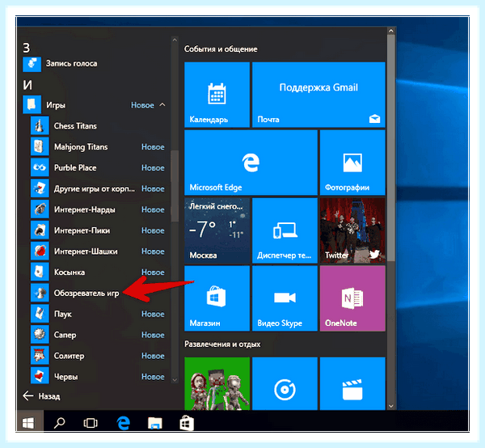Open Косынка game icon
The width and height of the screenshot is (485, 448).
tap(40, 272)
